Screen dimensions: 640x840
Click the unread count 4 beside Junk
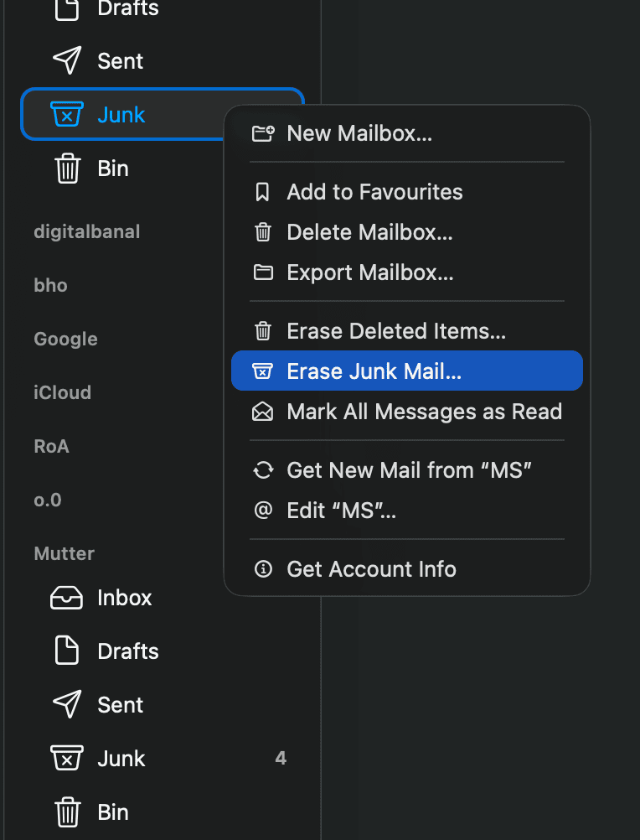(281, 758)
